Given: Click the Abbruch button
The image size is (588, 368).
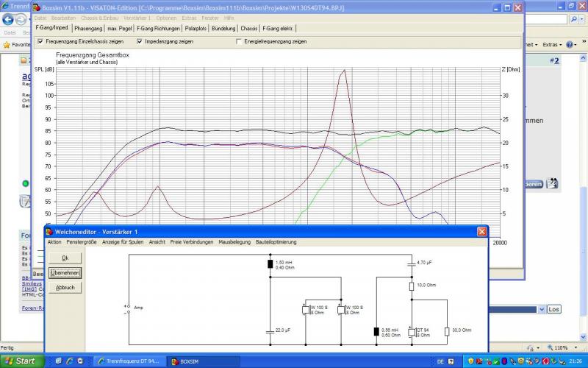Looking at the screenshot, I should 64,287.
